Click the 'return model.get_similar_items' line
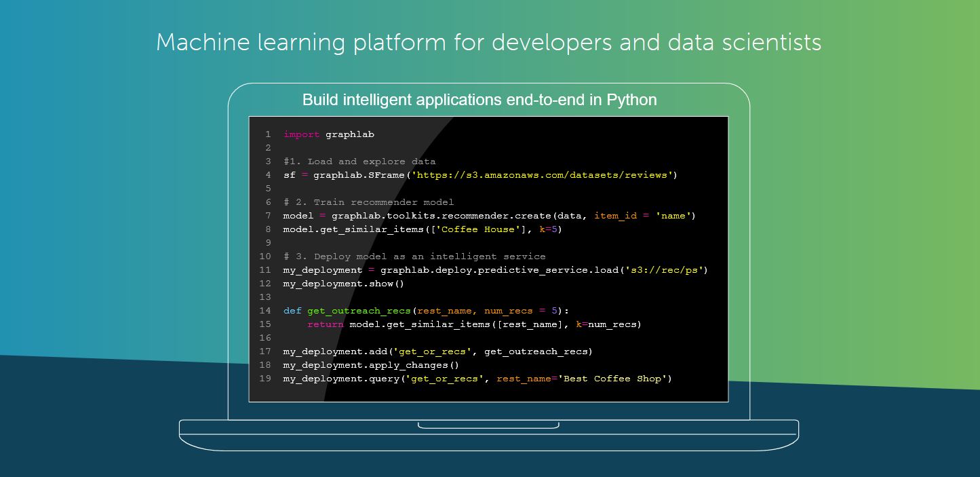The width and height of the screenshot is (980, 477). [474, 324]
